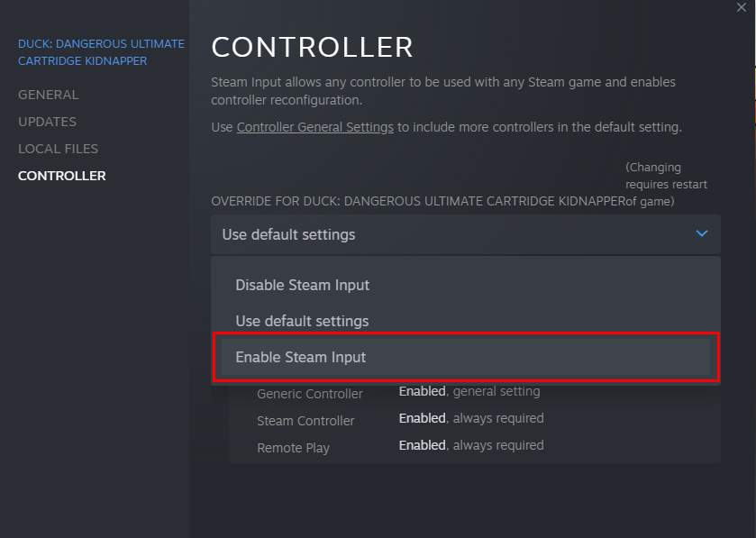The image size is (756, 538).
Task: Click the blue dropdown chevron arrow
Action: coord(702,234)
